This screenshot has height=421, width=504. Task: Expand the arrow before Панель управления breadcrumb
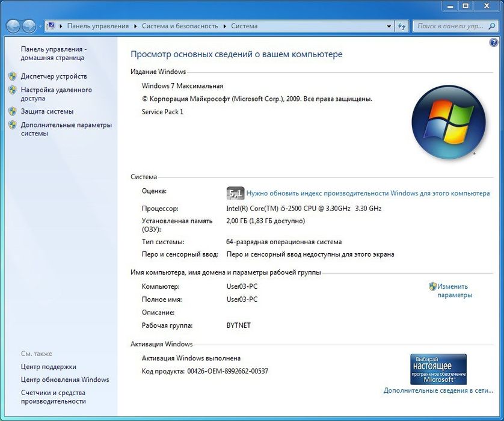tap(61, 26)
